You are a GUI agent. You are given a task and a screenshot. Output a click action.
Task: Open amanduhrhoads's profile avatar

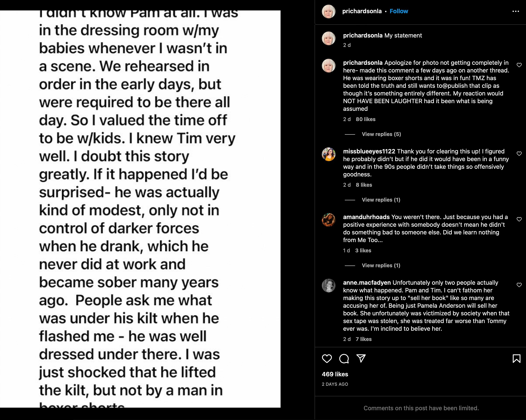329,220
